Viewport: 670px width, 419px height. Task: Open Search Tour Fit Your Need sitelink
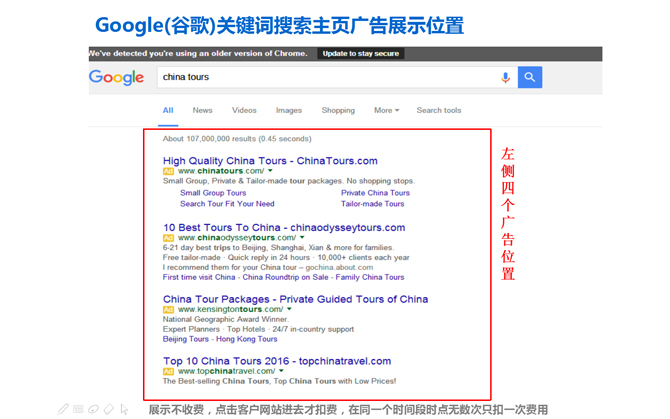[x=227, y=204]
